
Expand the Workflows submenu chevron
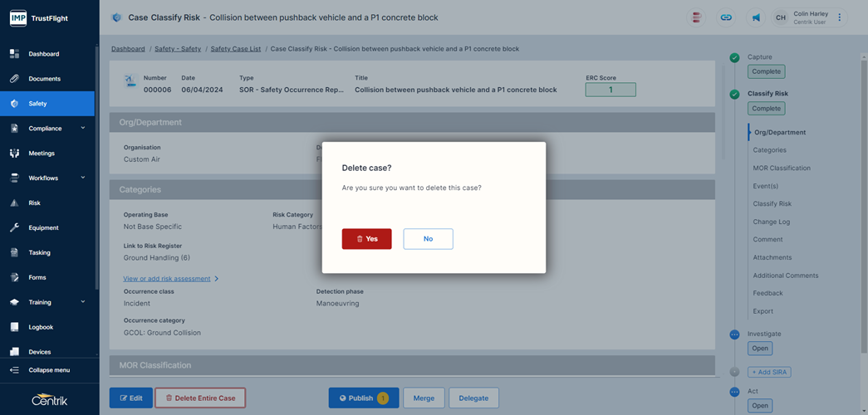(83, 178)
